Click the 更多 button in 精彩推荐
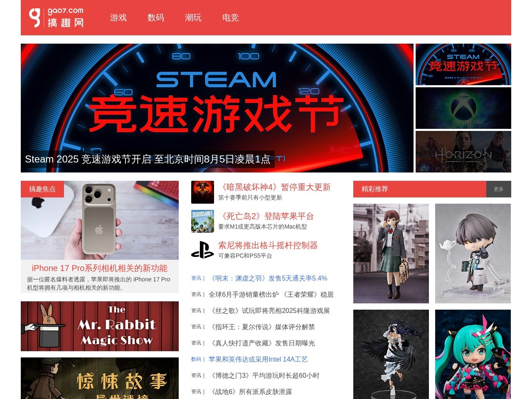This screenshot has width=532, height=399. (498, 189)
